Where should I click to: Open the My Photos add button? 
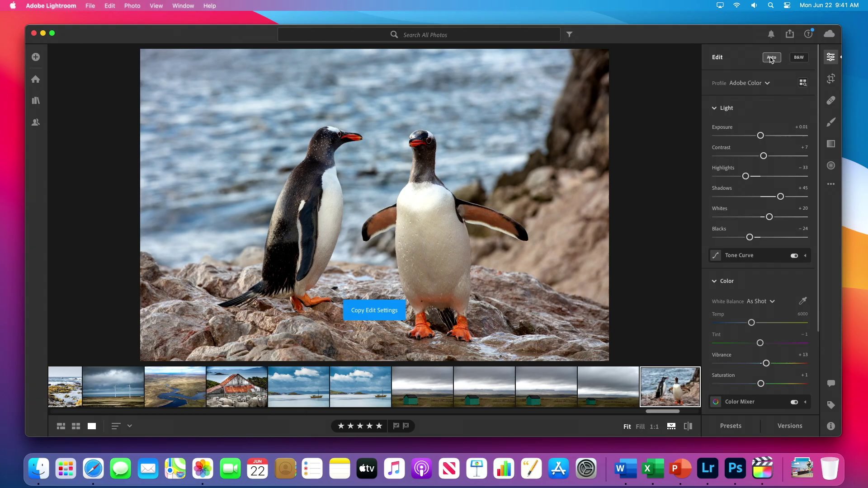pyautogui.click(x=36, y=57)
